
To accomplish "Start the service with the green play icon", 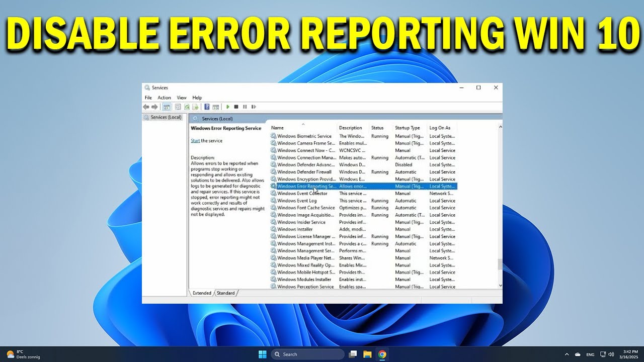I will coord(228,107).
